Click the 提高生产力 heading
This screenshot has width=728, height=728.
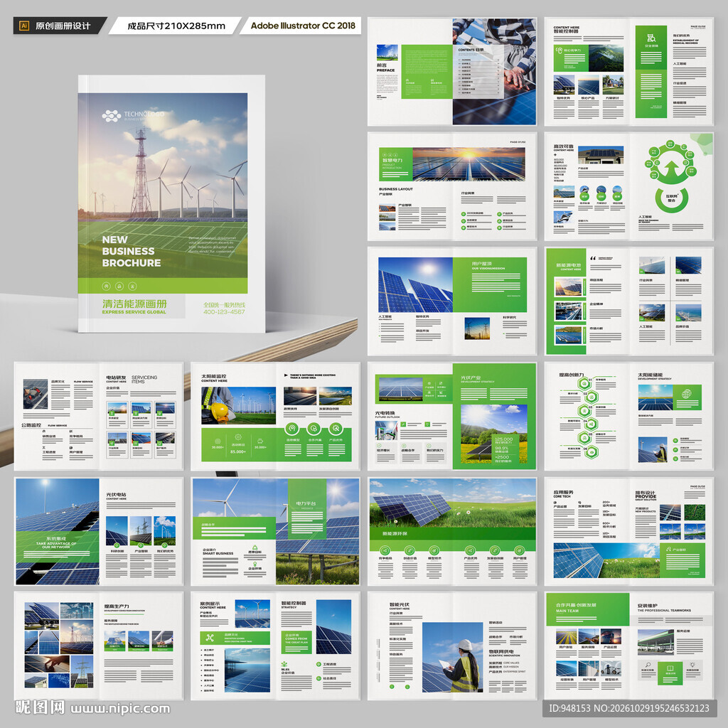point(117,606)
